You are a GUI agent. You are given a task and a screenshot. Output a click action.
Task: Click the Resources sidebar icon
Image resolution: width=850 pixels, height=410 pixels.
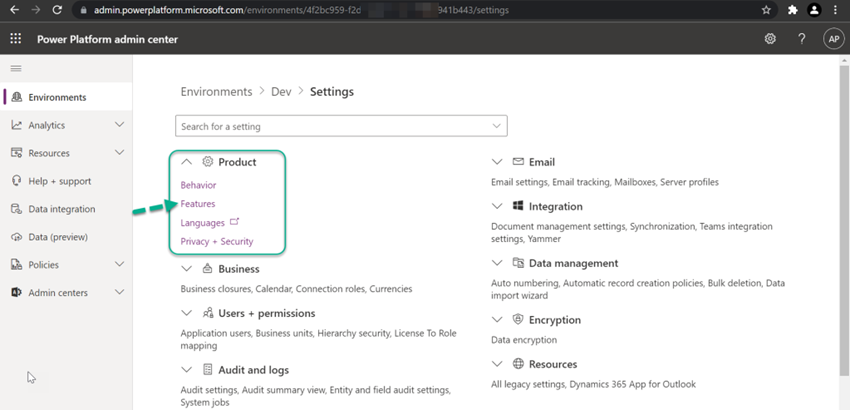pos(17,153)
